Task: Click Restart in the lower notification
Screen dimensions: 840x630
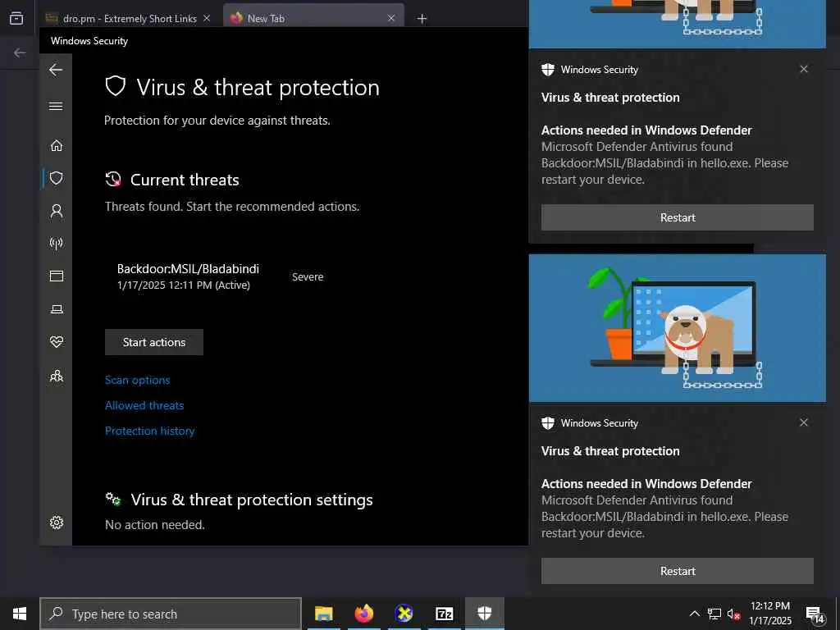Action: pos(677,571)
